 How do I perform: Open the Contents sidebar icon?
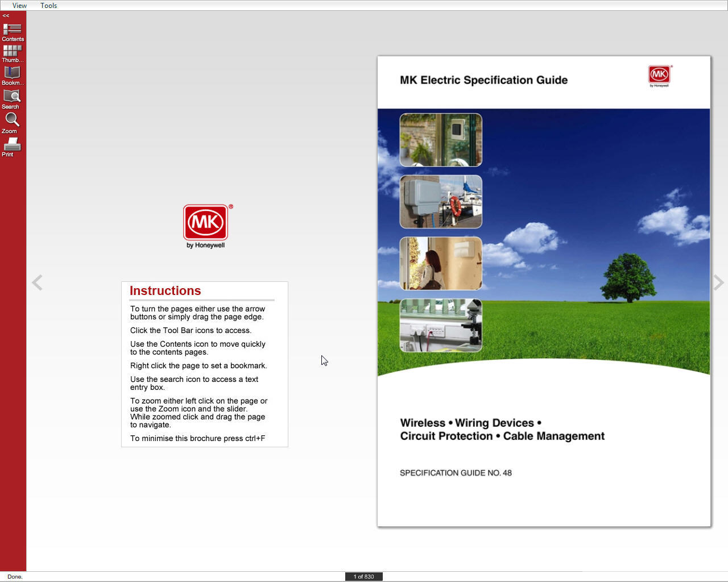(13, 32)
